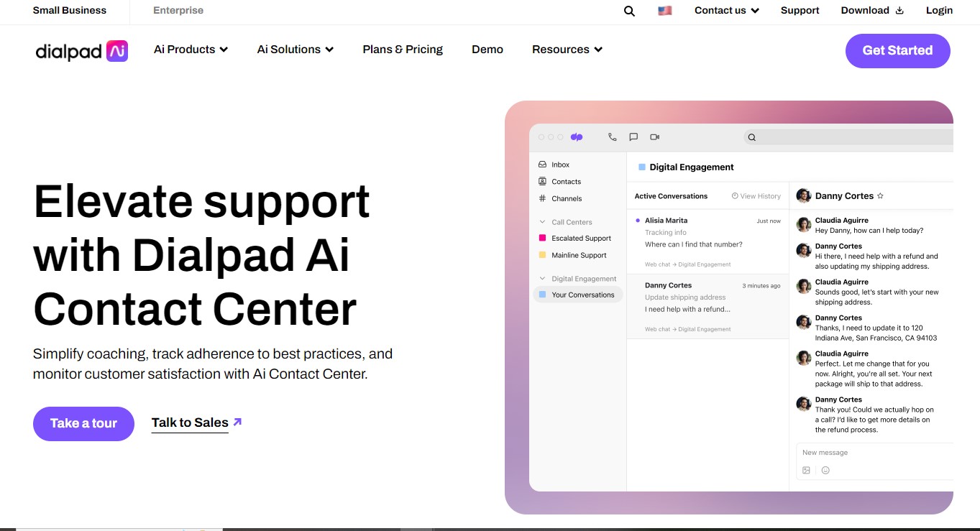The image size is (980, 531).
Task: Click the chat bubble icon in the toolbar
Action: click(x=633, y=137)
